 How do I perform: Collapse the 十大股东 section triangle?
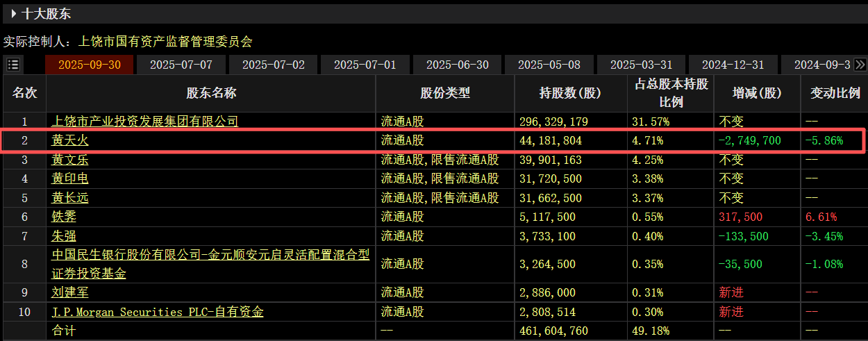(x=13, y=13)
